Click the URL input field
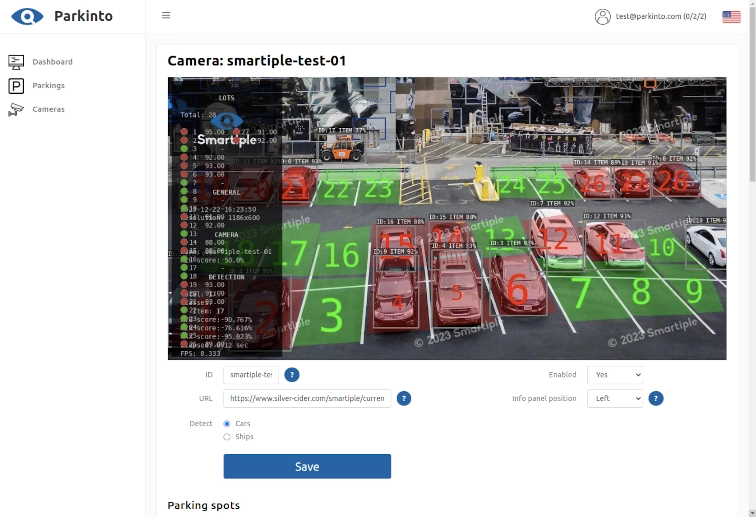This screenshot has height=517, width=756. (x=307, y=398)
